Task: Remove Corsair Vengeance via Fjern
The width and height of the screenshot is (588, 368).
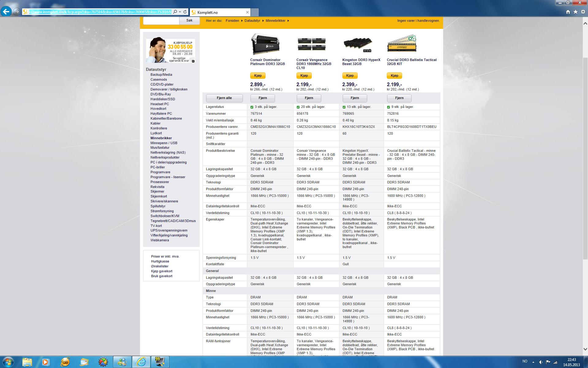Action: pos(309,98)
